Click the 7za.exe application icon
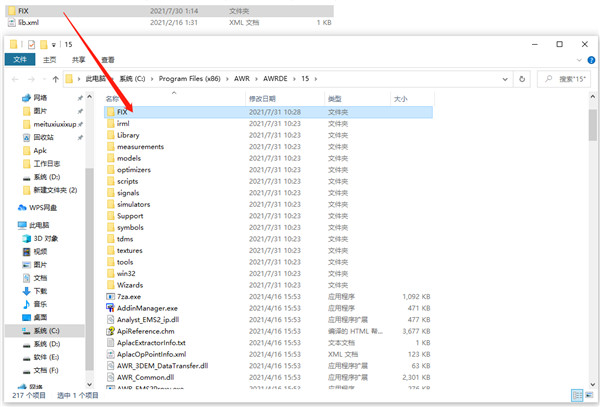This screenshot has width=600, height=407. tap(110, 297)
